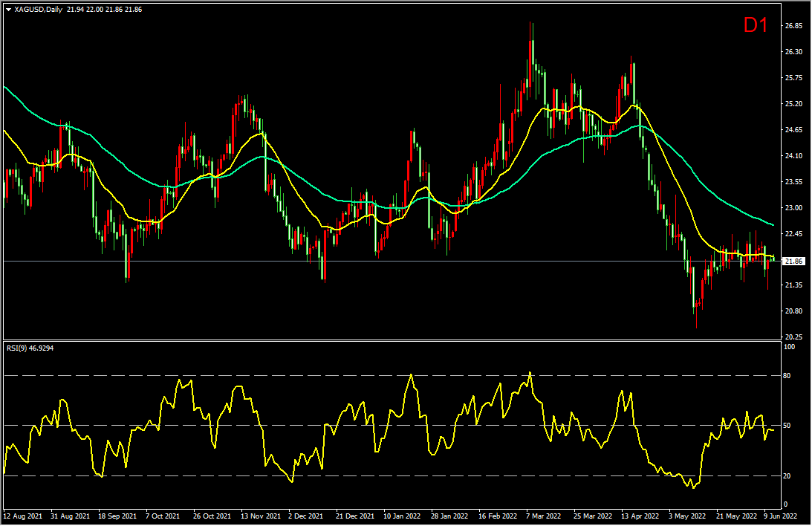This screenshot has height=526, width=812.
Task: Click the 21 May 2022 date label
Action: click(736, 516)
